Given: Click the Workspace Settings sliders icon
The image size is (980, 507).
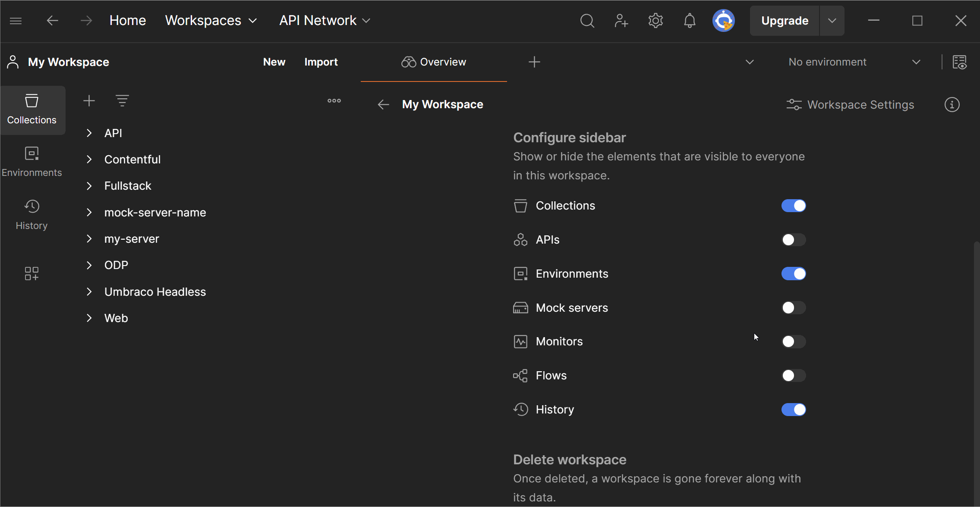Looking at the screenshot, I should pos(794,105).
